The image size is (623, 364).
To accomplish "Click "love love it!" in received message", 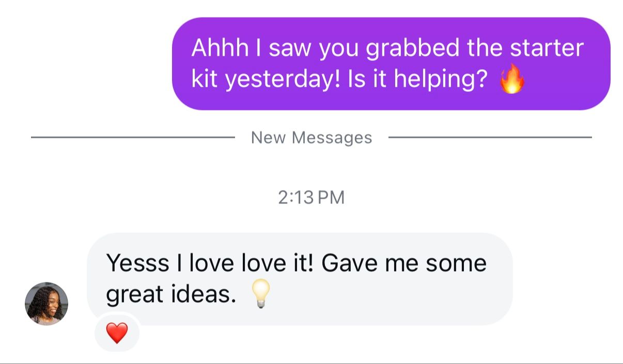I will pyautogui.click(x=252, y=263).
